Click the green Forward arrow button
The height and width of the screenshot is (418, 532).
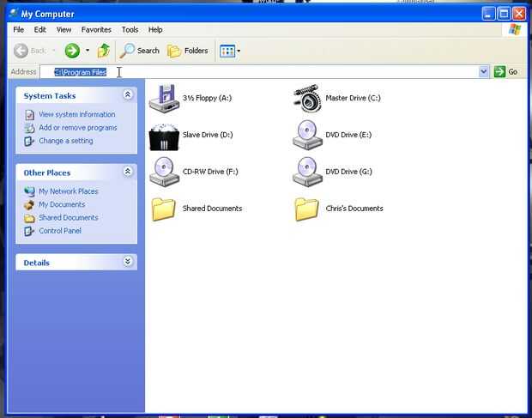pos(72,51)
